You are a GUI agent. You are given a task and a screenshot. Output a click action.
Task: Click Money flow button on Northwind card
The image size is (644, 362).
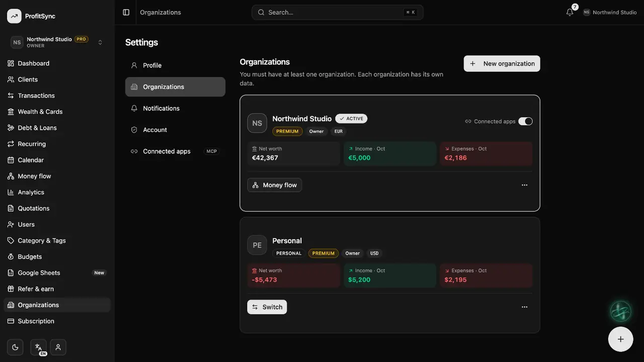pyautogui.click(x=274, y=185)
